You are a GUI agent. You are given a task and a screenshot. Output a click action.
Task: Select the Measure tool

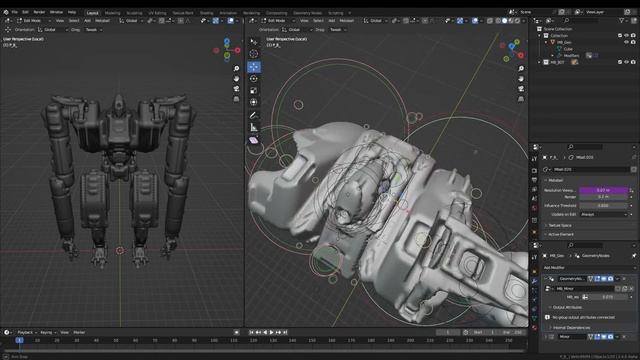point(254,127)
